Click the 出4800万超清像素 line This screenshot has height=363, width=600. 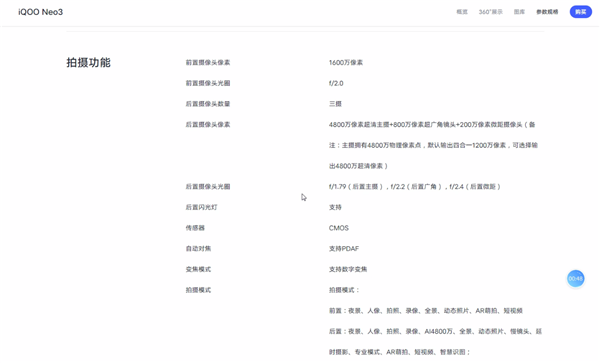[x=358, y=166]
